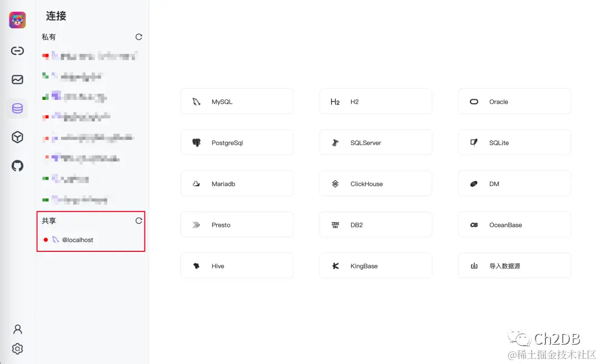Click the H2 database icon
The width and height of the screenshot is (600, 364).
(335, 102)
